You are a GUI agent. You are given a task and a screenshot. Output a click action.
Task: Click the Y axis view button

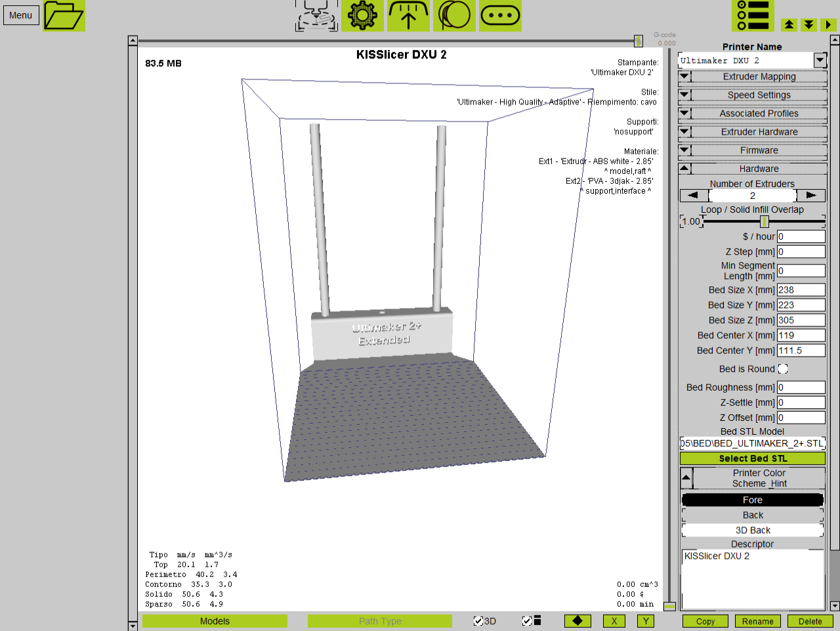click(x=646, y=620)
